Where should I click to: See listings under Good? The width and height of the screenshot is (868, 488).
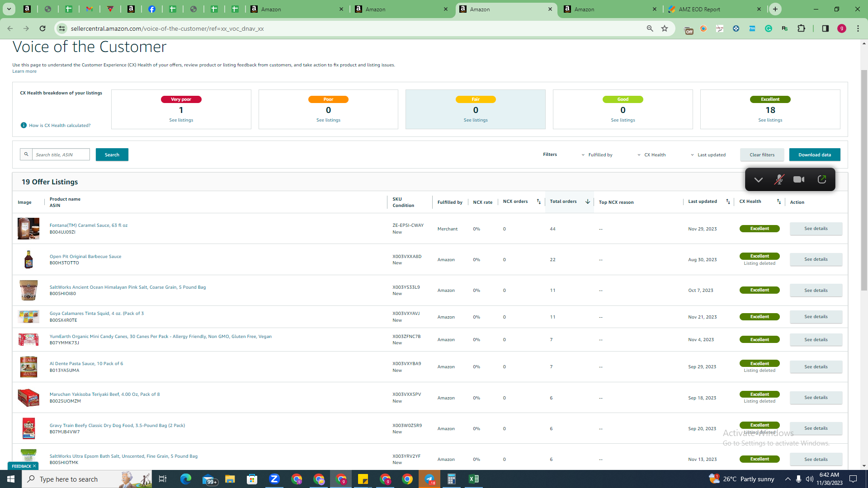(x=623, y=120)
